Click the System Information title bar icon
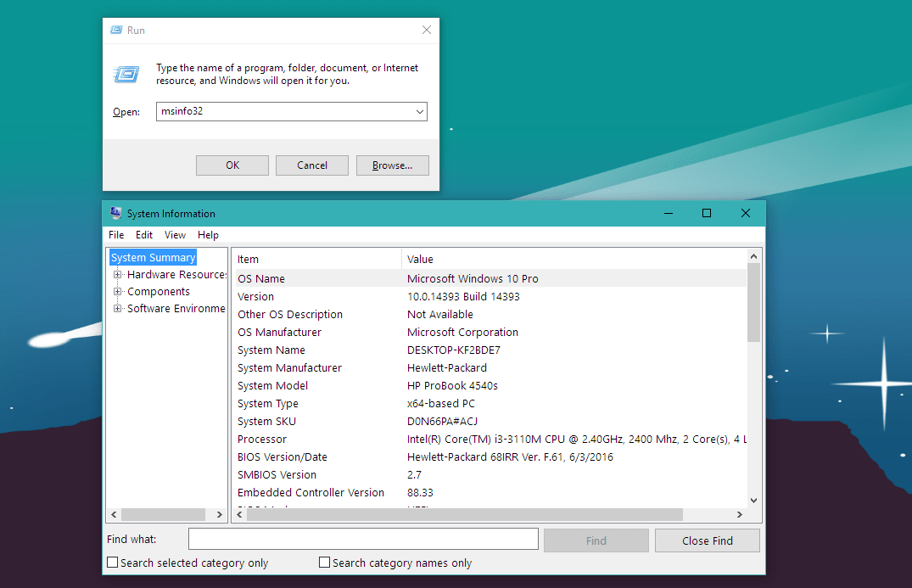 (115, 213)
